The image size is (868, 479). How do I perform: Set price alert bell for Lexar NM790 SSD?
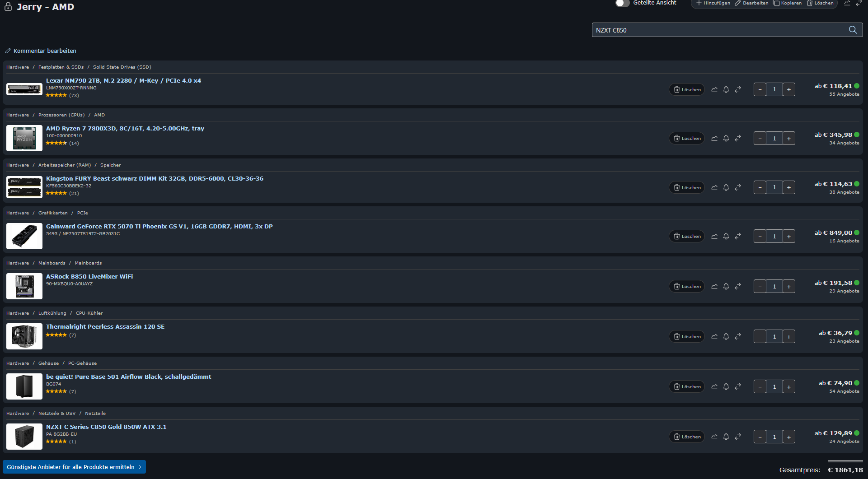click(x=726, y=89)
